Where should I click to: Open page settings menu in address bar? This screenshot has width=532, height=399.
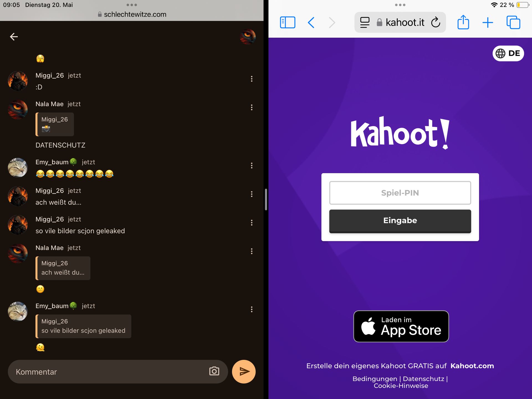click(365, 22)
